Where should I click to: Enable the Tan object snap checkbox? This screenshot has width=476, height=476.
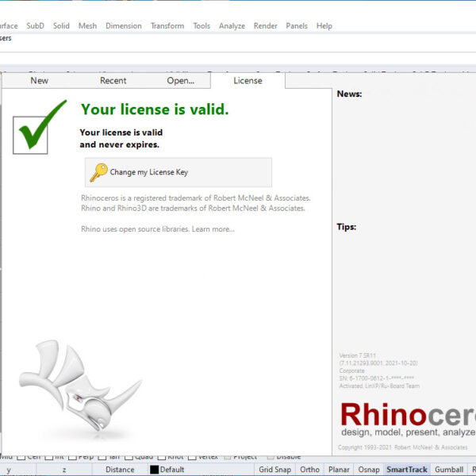pos(102,457)
